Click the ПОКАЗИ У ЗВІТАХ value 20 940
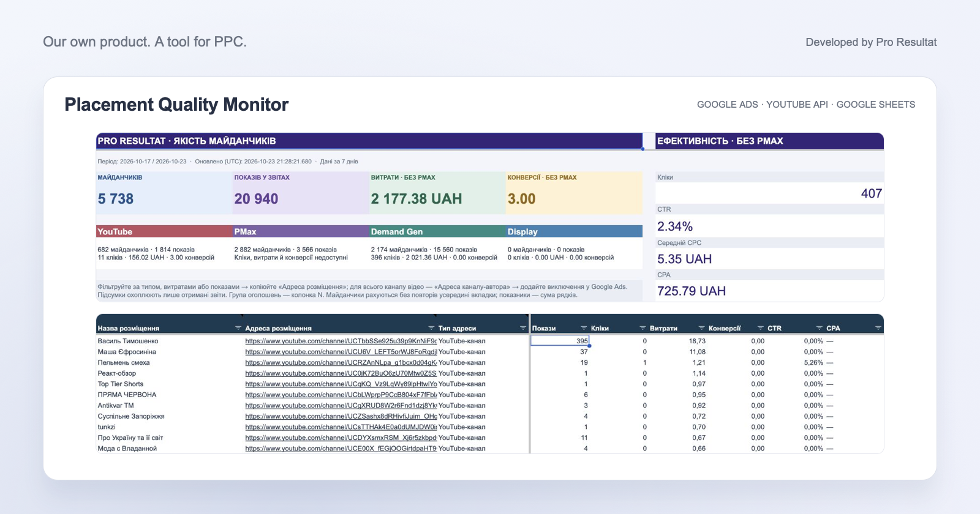980x514 pixels. [x=256, y=199]
